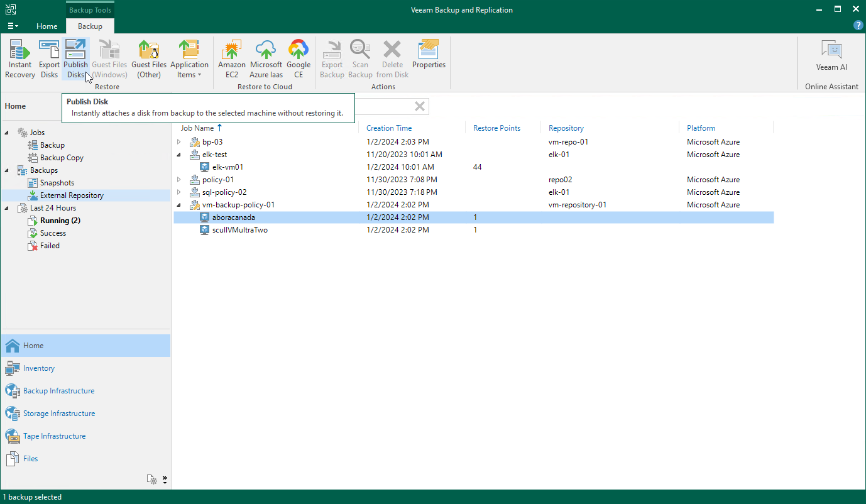The height and width of the screenshot is (504, 866).
Task: Click the Jobs gear icon
Action: point(22,133)
